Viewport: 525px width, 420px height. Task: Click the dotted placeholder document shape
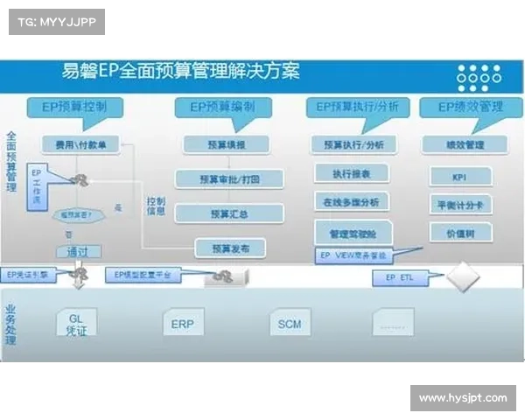(393, 322)
